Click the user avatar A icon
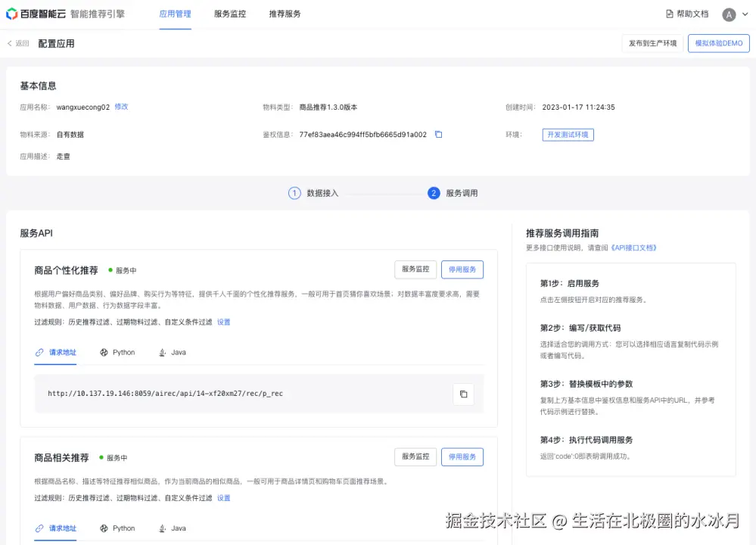The width and height of the screenshot is (756, 545). (x=729, y=15)
